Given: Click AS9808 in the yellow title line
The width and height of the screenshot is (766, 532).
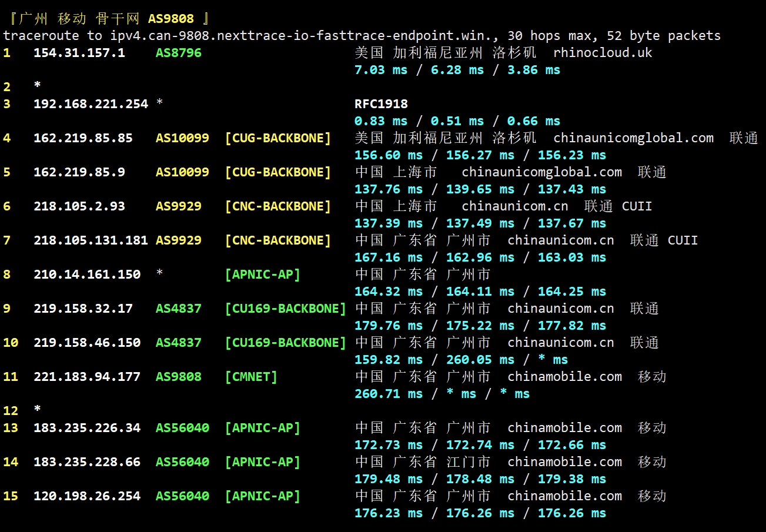Looking at the screenshot, I should pyautogui.click(x=170, y=19).
